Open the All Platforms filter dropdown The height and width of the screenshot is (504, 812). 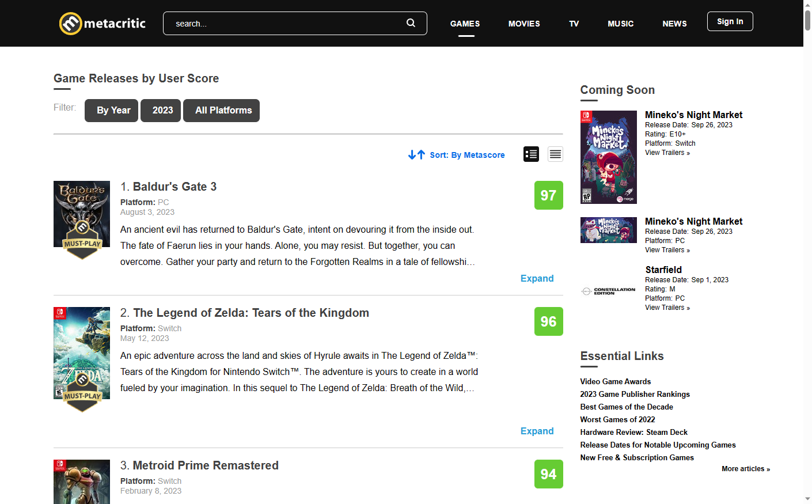click(221, 111)
